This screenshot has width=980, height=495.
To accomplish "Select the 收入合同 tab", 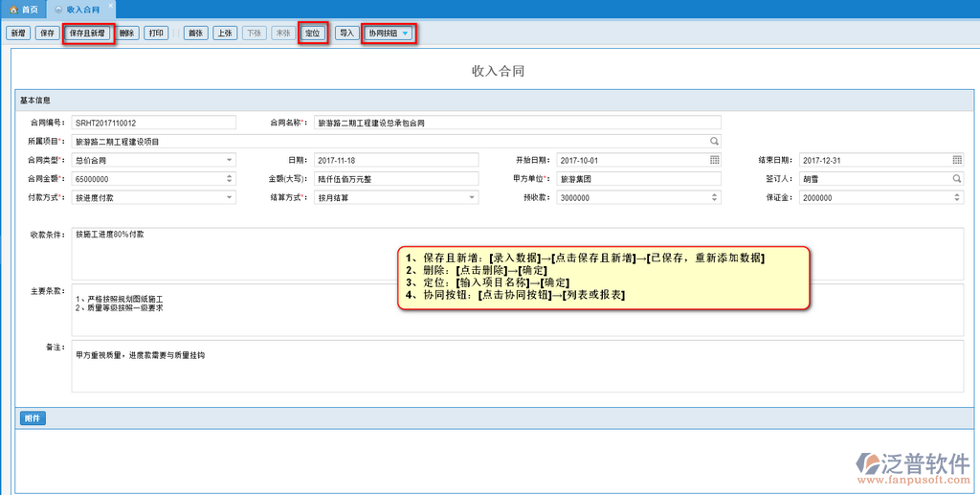I will tap(81, 9).
